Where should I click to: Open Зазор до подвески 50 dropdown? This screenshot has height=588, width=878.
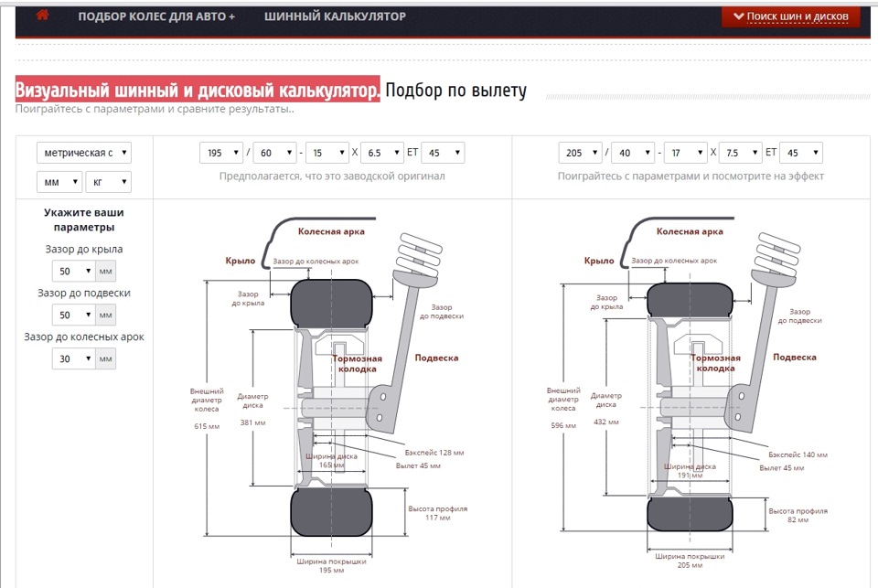(74, 315)
